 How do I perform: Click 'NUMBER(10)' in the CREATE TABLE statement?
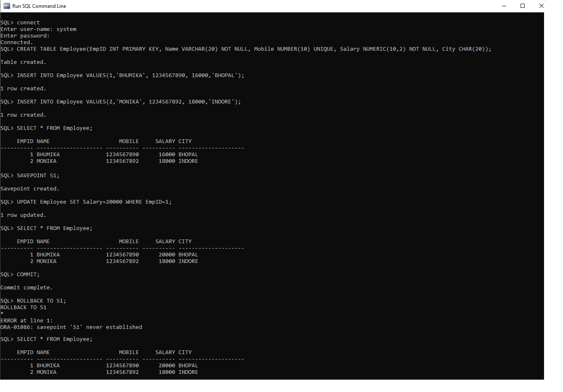pos(294,49)
